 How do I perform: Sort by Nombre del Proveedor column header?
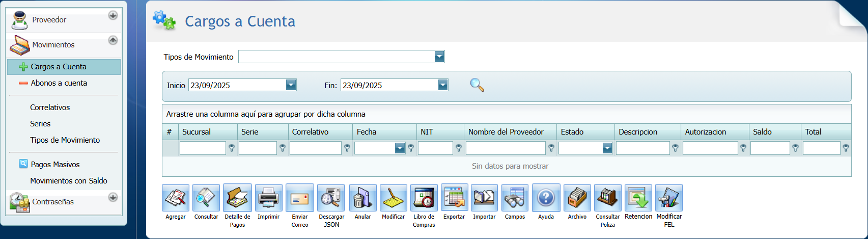click(x=506, y=132)
